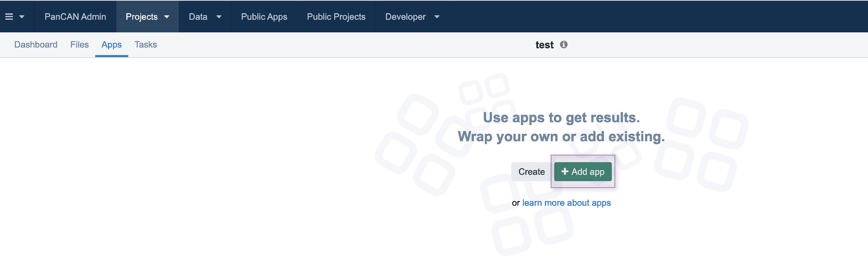Switch to the Files tab
The width and height of the screenshot is (868, 263).
pyautogui.click(x=79, y=44)
